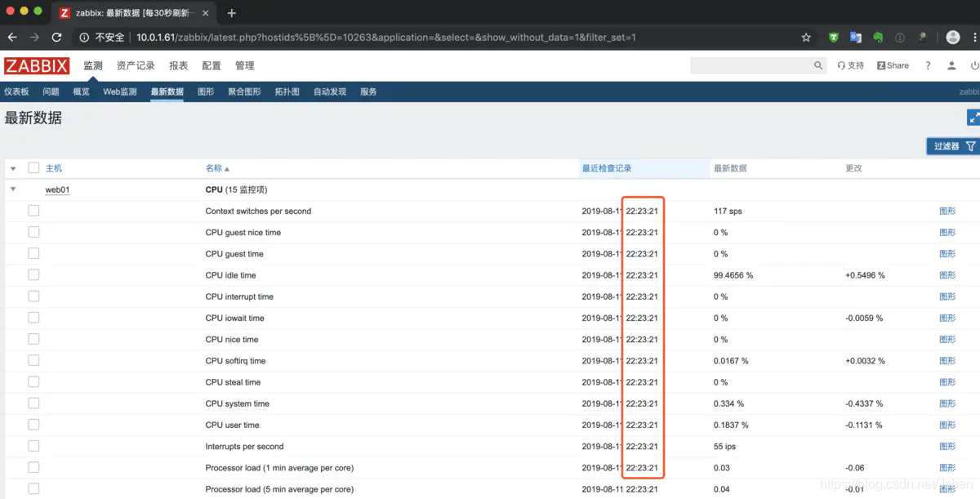Open 图形 link for Context switches per second
This screenshot has height=499, width=980.
[947, 211]
